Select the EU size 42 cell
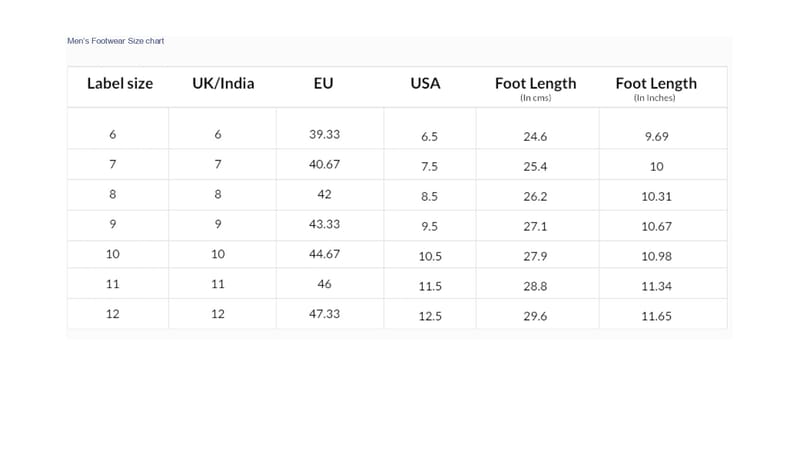 click(324, 194)
